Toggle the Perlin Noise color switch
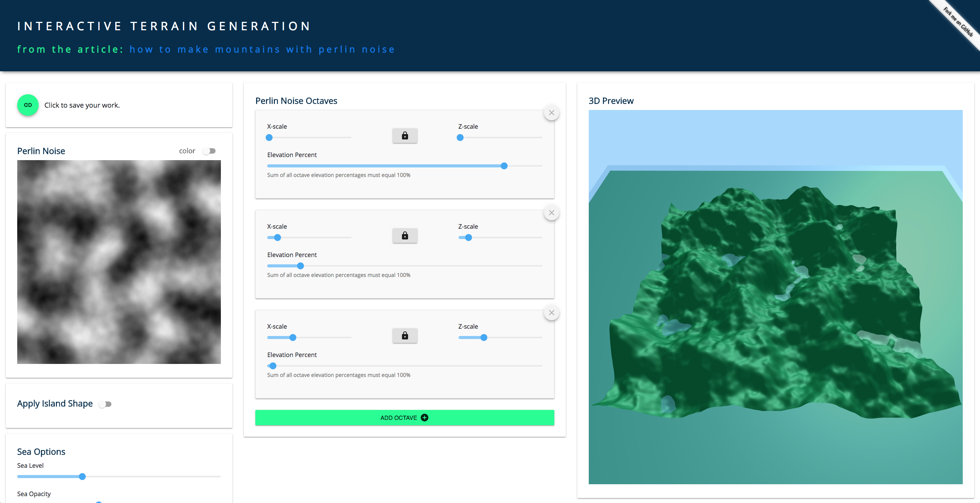 [x=209, y=151]
